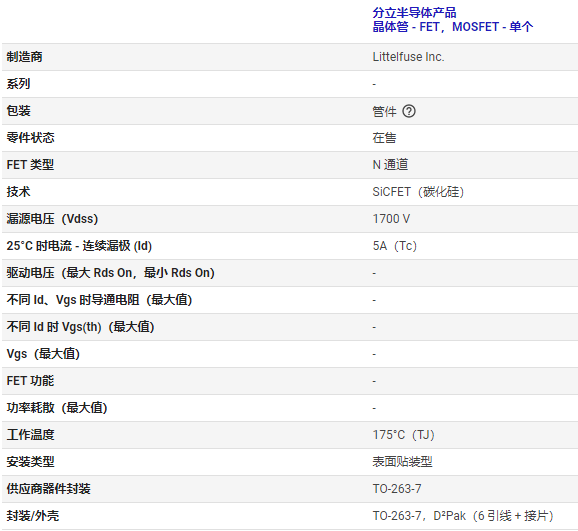Click the help icon next to 管件
Viewport: 578px width, 531px height.
click(409, 111)
